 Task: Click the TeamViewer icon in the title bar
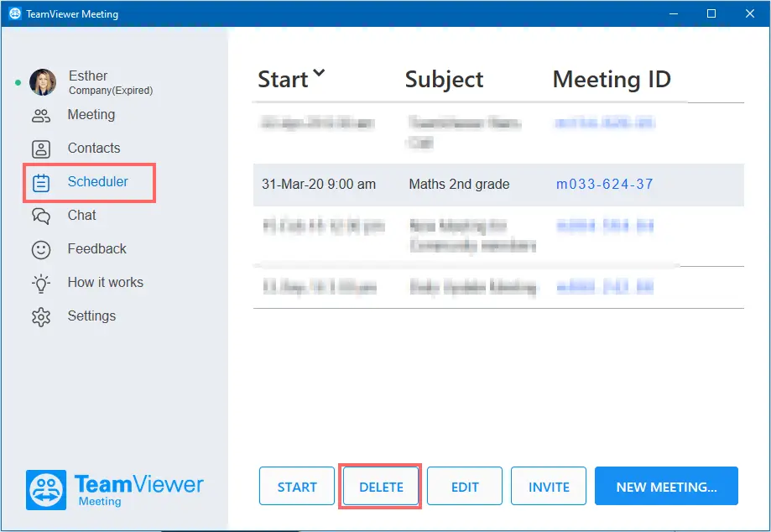[x=15, y=13]
